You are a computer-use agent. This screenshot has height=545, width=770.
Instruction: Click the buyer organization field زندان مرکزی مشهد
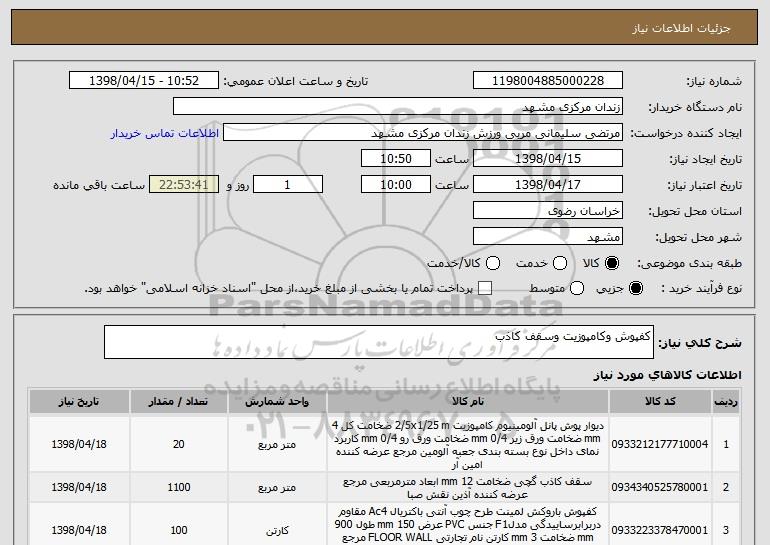[x=398, y=107]
